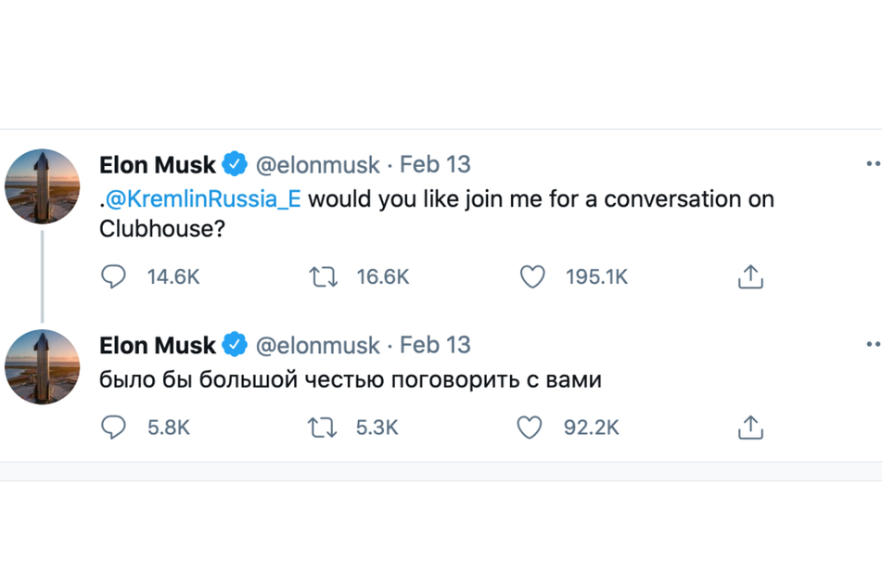The width and height of the screenshot is (882, 588).
Task: Click the second tweet's rocket avatar
Action: click(42, 366)
